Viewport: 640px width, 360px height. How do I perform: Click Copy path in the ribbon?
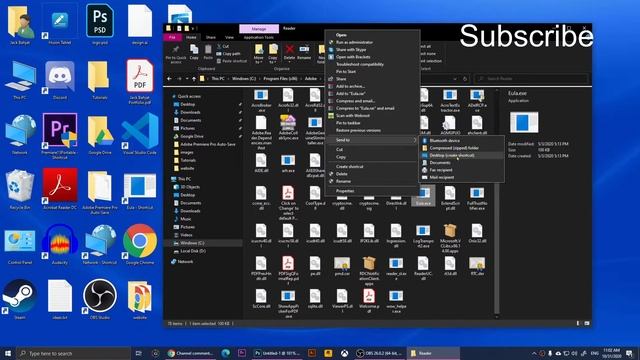229,53
